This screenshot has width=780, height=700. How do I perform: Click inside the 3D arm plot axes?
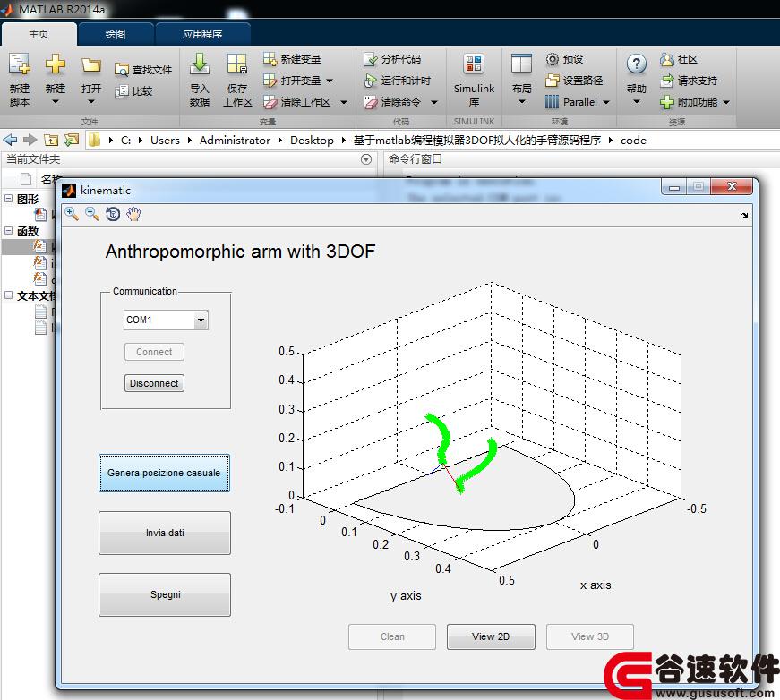click(x=491, y=428)
